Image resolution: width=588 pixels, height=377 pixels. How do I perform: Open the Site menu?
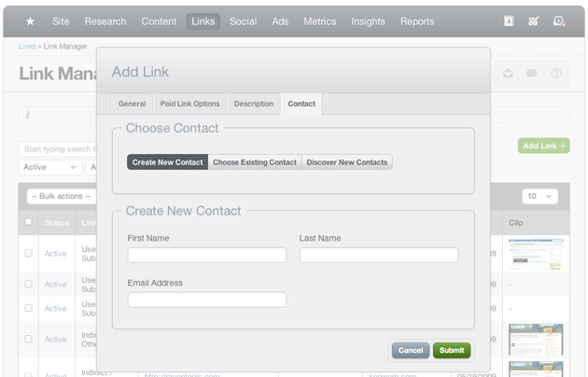tap(61, 21)
